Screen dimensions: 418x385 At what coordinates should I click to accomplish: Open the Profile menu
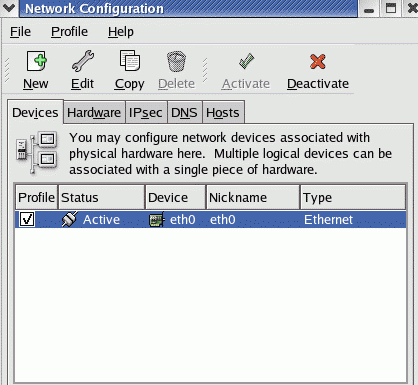tap(69, 32)
